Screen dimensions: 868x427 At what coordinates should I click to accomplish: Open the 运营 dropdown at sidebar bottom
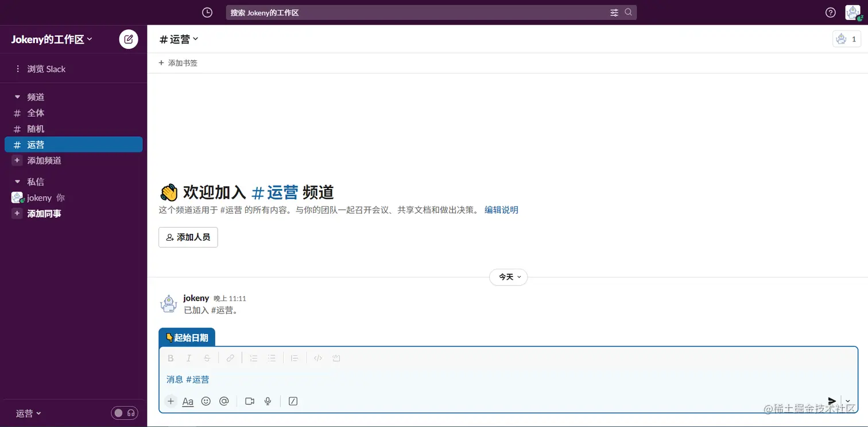[29, 413]
